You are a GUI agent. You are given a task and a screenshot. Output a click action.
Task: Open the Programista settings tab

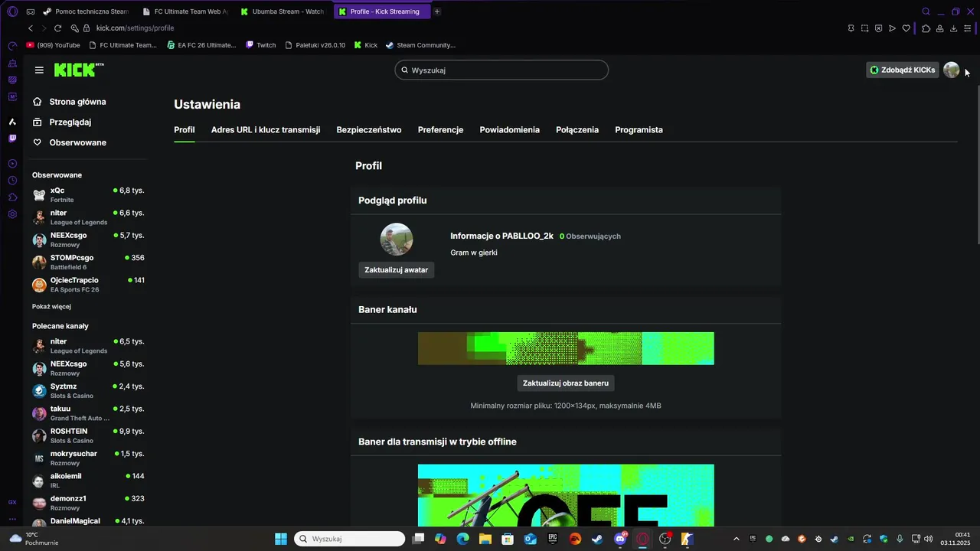click(639, 129)
